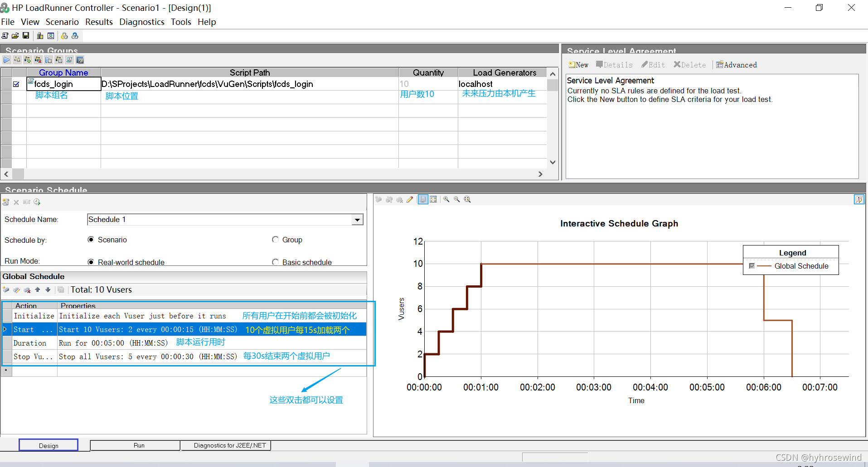Click the SLA Details button

[614, 65]
